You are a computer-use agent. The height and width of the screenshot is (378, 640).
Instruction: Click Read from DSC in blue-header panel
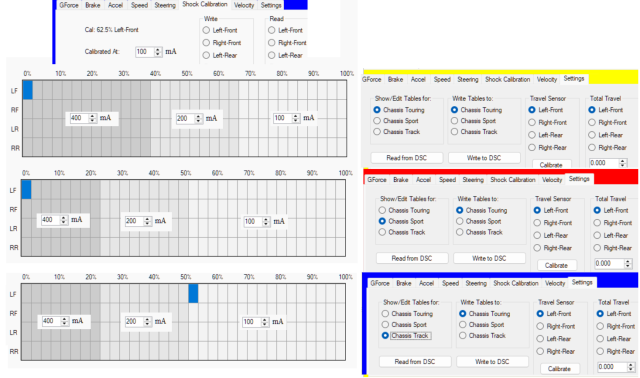coord(415,362)
